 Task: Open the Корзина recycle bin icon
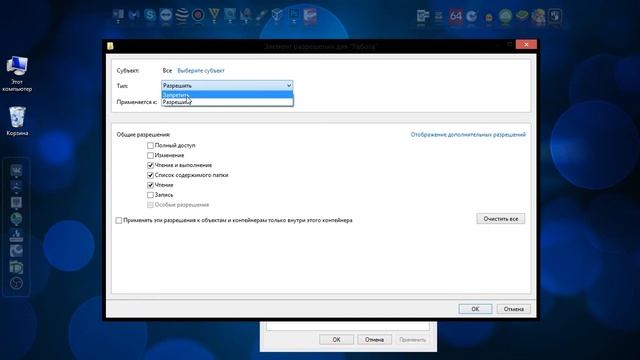17,121
